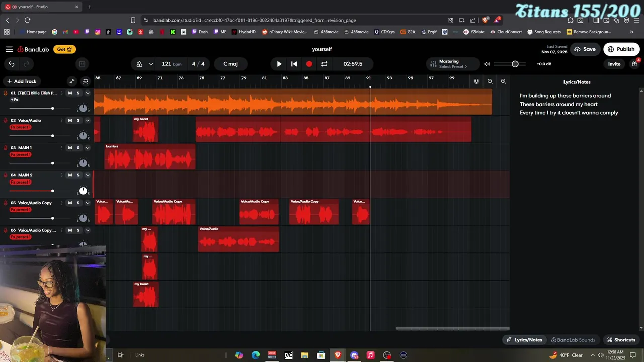Open the Shortcuts panel

(x=621, y=340)
